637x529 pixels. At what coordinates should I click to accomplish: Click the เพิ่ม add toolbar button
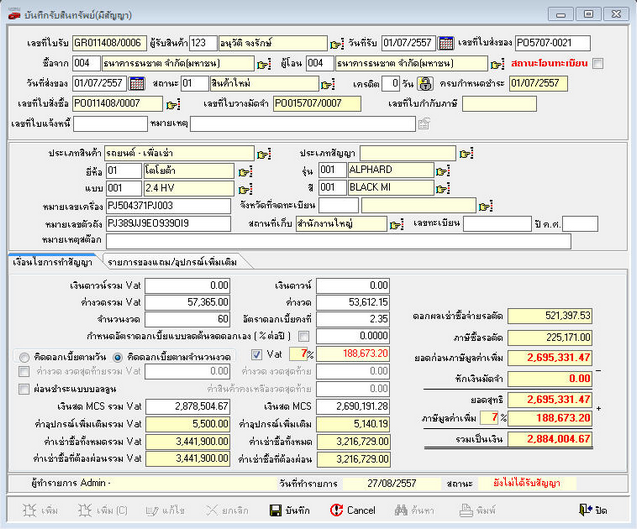(x=40, y=510)
